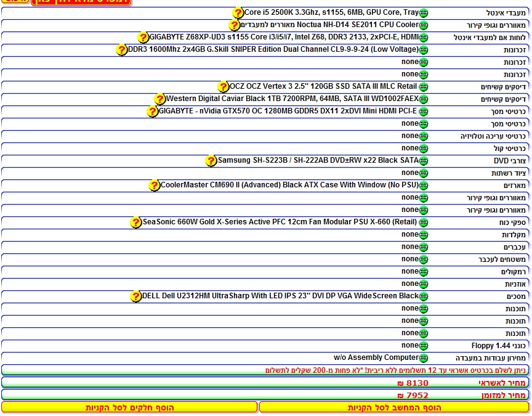Click info icon beside GIGABYTE GTX570 graphics card
Image resolution: width=532 pixels, height=416 pixels.
pos(153,112)
